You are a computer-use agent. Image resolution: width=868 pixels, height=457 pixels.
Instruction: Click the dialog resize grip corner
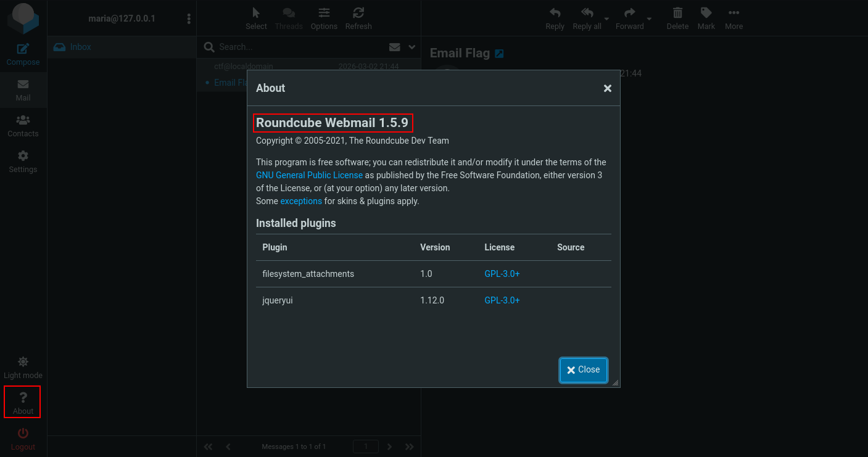tap(615, 383)
